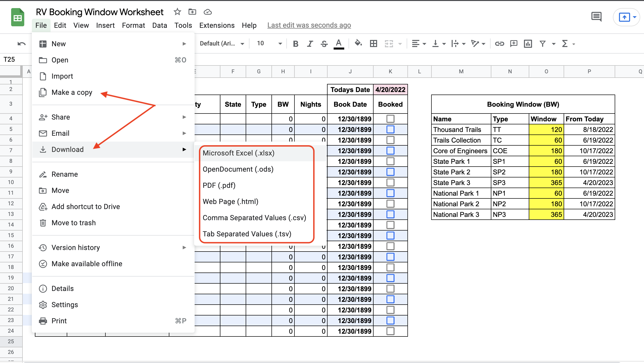Open the comment history icon
Viewport: 644px width, 363px height.
click(x=596, y=17)
